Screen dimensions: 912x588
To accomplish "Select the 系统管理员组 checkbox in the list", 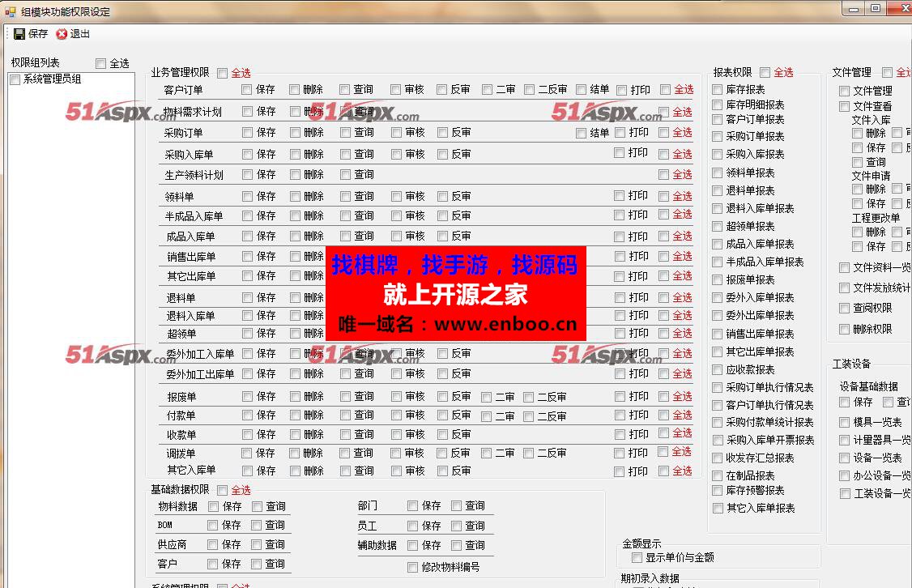I will (x=15, y=79).
